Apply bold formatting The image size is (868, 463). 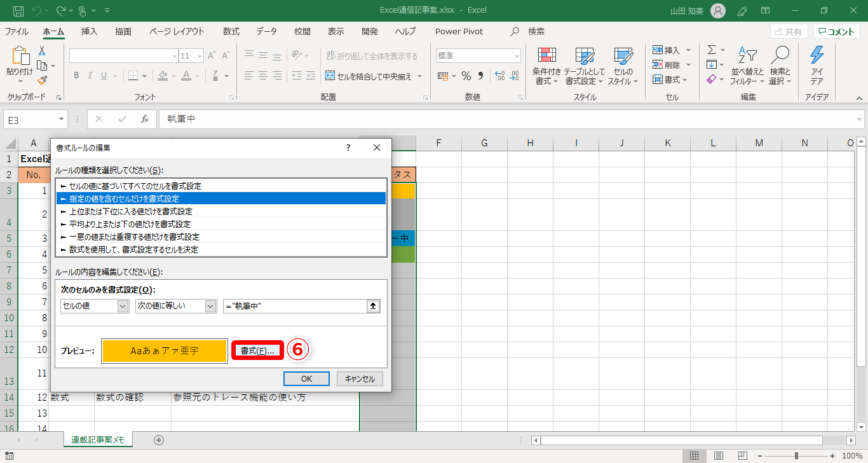point(76,76)
